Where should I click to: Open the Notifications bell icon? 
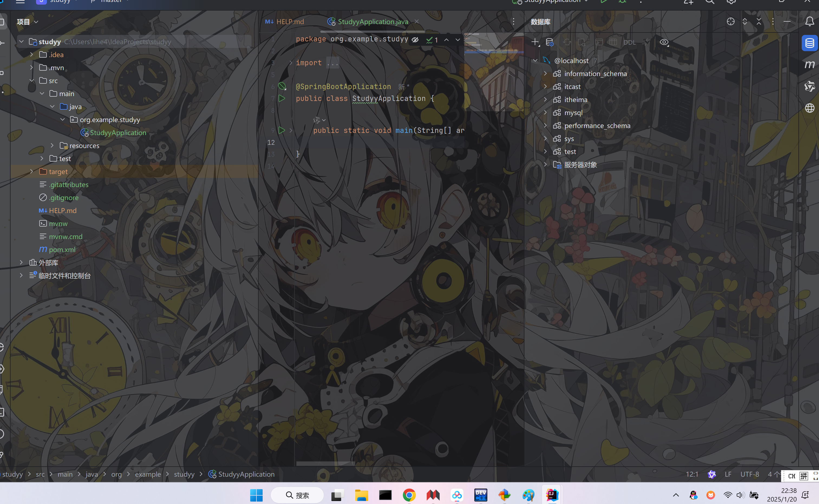coord(809,21)
